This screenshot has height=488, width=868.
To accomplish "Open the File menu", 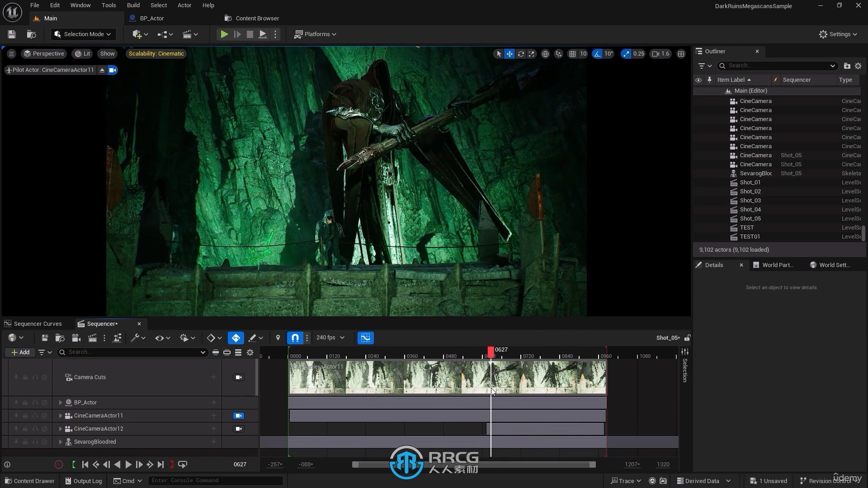I will click(34, 5).
